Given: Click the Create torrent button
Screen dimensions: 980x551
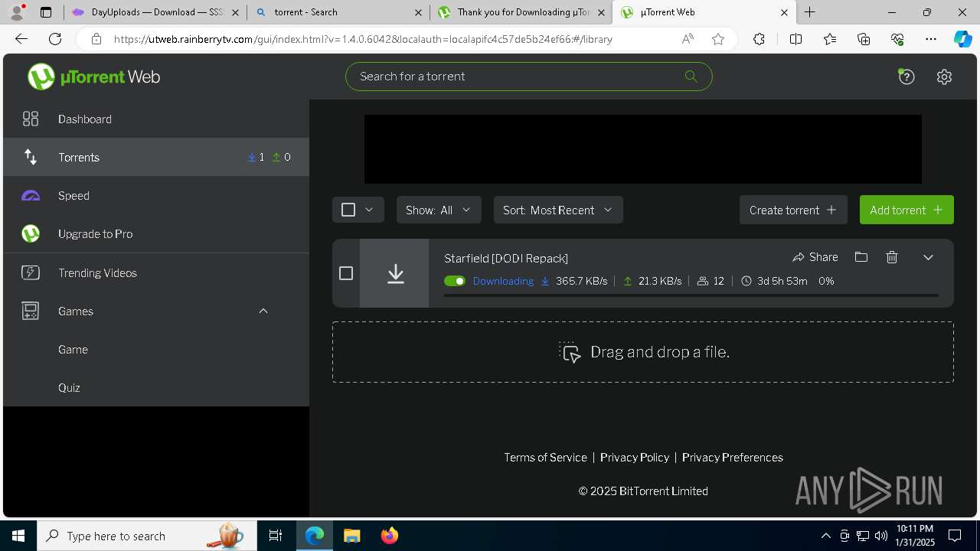Looking at the screenshot, I should [x=793, y=210].
